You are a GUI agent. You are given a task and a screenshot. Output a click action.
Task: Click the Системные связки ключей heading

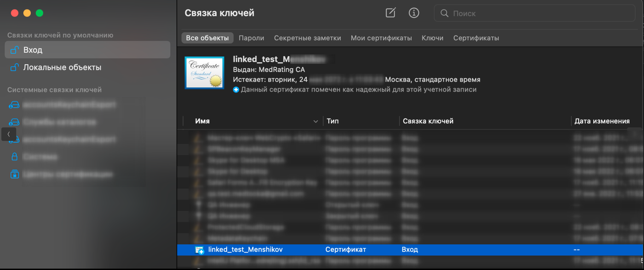(55, 90)
